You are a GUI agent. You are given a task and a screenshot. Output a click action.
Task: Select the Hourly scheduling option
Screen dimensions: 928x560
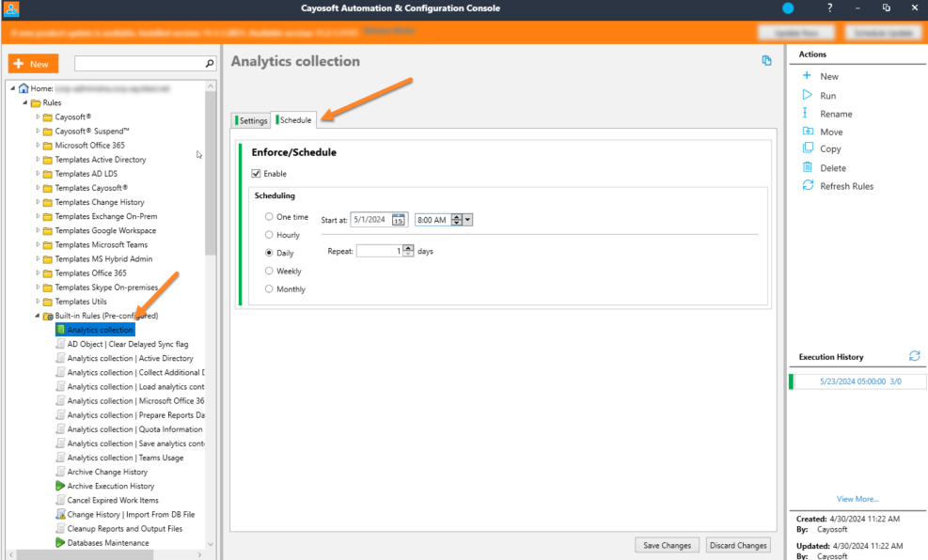click(269, 234)
